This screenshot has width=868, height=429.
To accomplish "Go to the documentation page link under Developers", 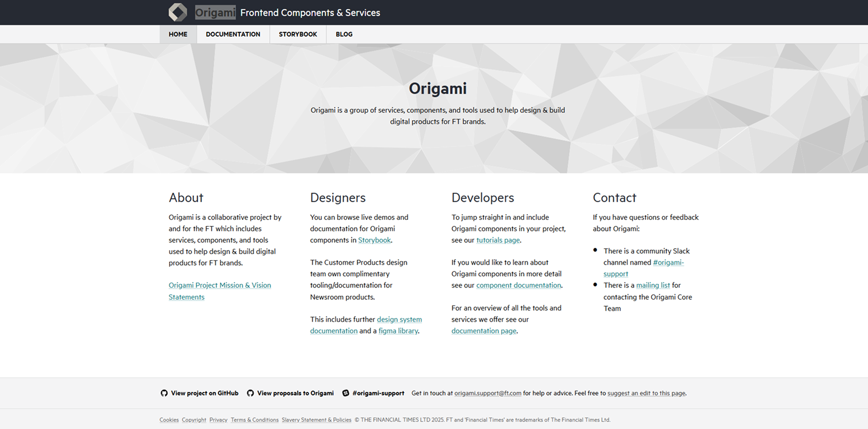I will coord(484,331).
